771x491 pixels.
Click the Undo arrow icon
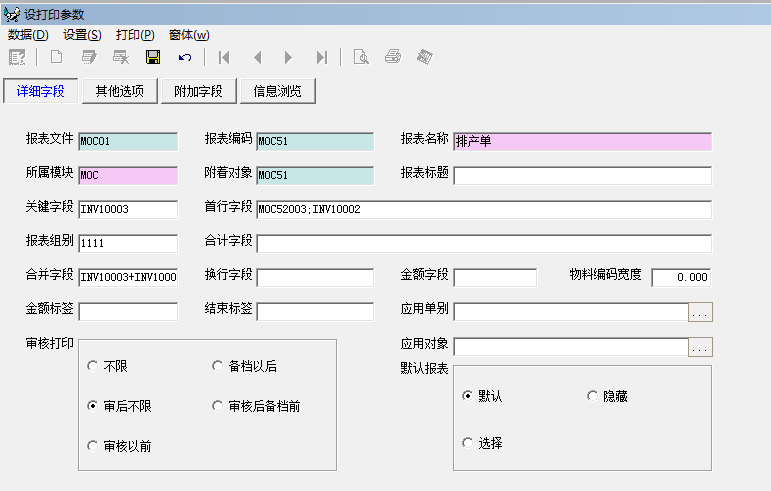185,57
